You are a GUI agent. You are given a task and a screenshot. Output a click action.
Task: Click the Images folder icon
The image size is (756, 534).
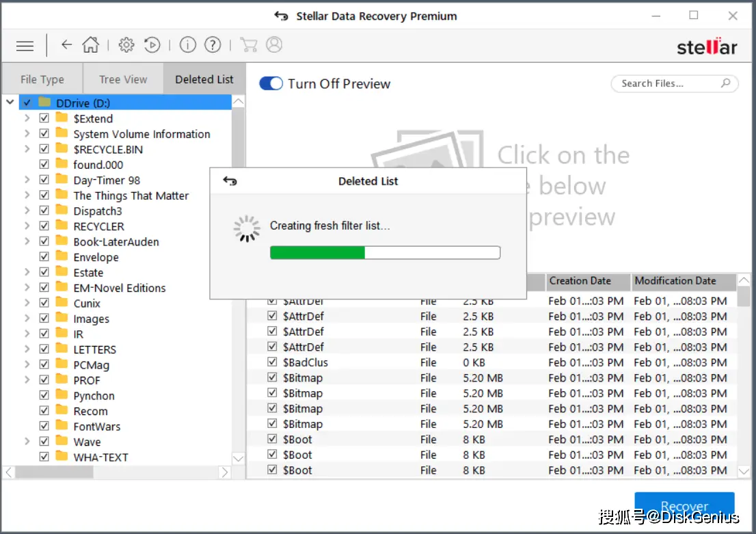[62, 318]
